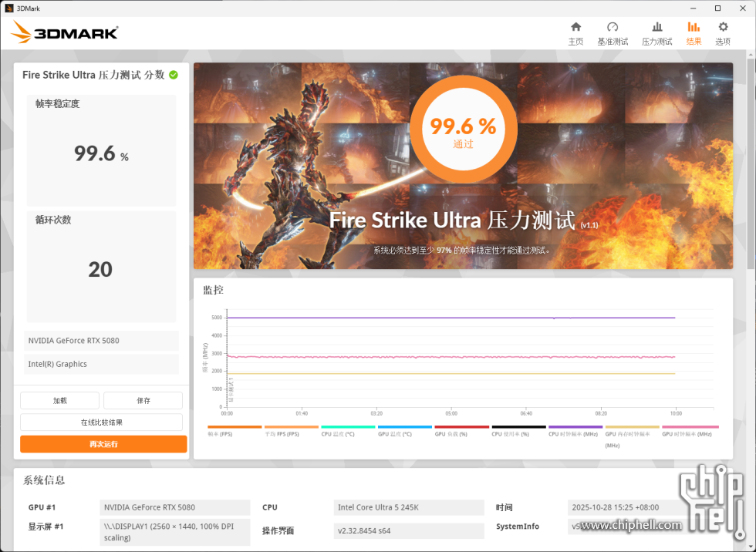
Task: Click the green pass checkmark beside the title
Action: pyautogui.click(x=174, y=75)
